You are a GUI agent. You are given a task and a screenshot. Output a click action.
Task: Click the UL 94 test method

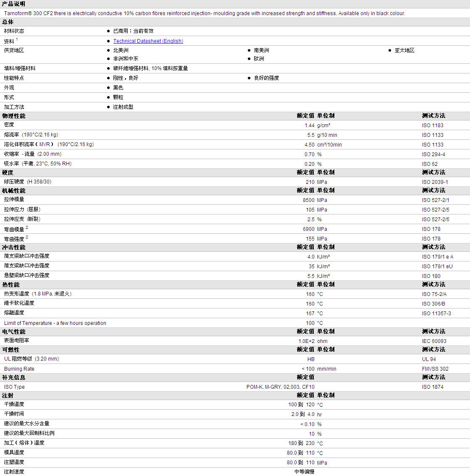429,359
